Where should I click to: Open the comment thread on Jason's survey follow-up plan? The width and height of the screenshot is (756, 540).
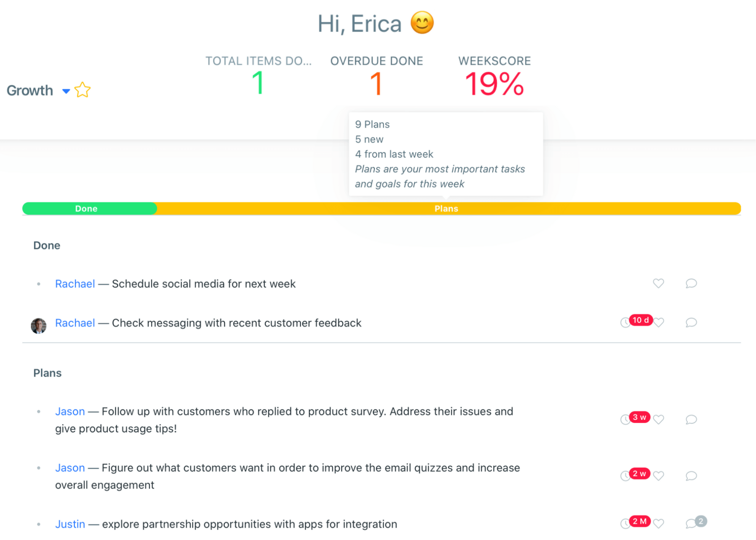pyautogui.click(x=691, y=419)
